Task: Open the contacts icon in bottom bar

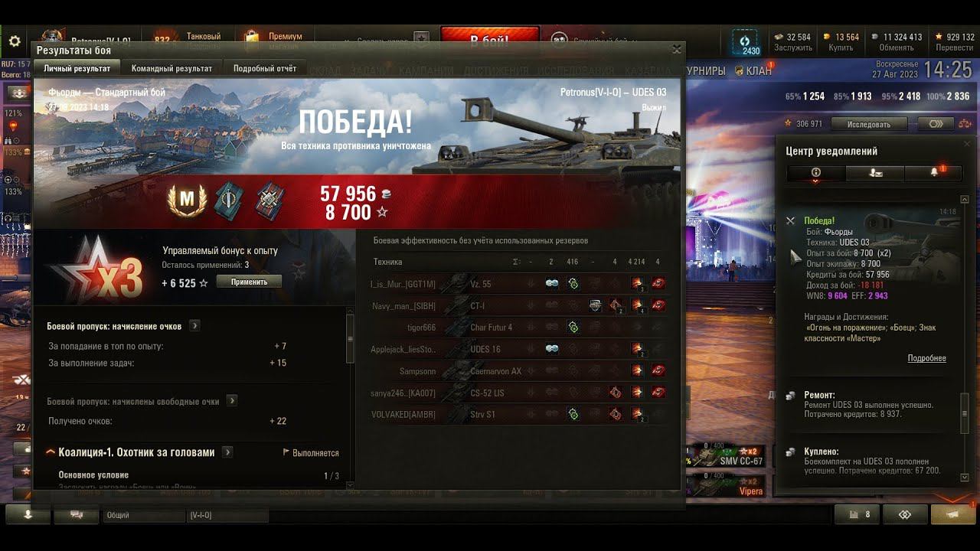Action: tap(28, 515)
